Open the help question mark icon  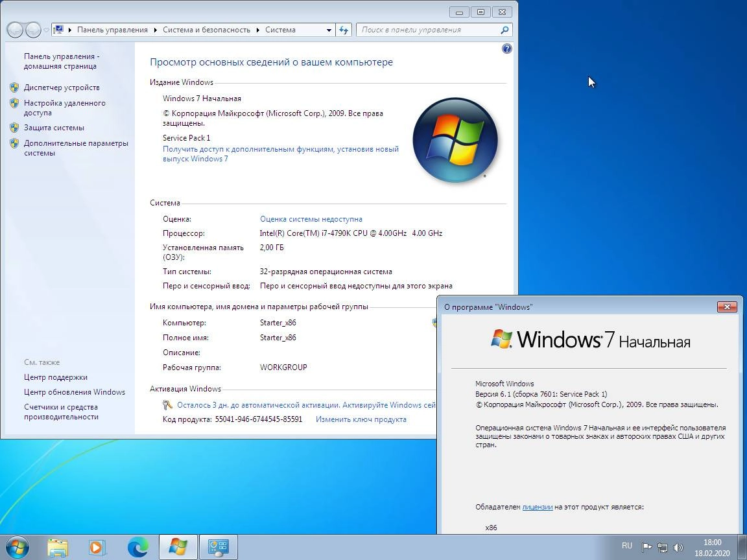click(507, 49)
